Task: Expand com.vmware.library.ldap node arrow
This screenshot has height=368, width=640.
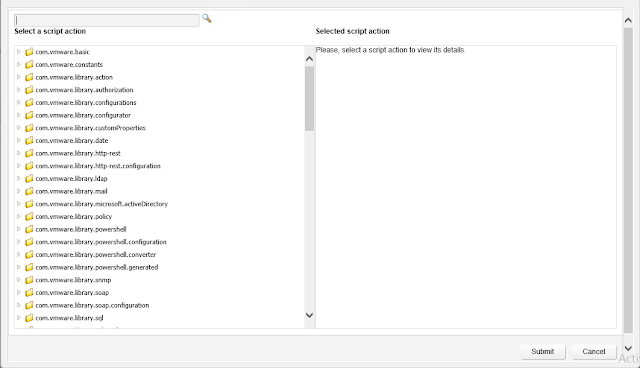Action: (x=18, y=178)
